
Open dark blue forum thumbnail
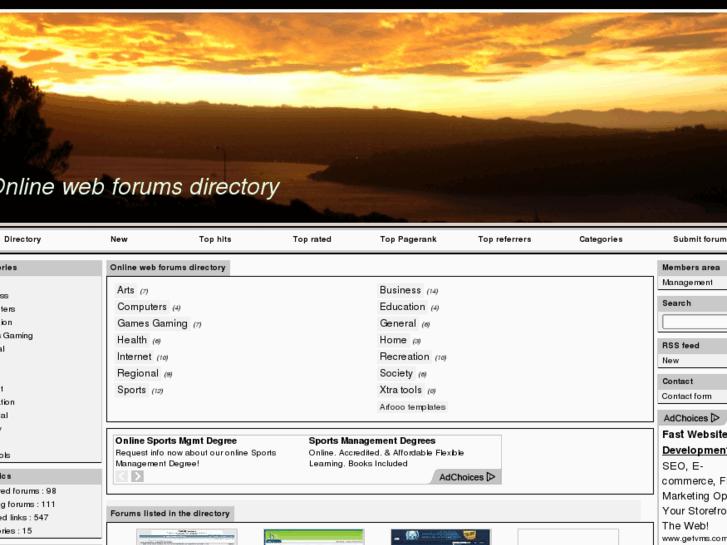[x=440, y=537]
